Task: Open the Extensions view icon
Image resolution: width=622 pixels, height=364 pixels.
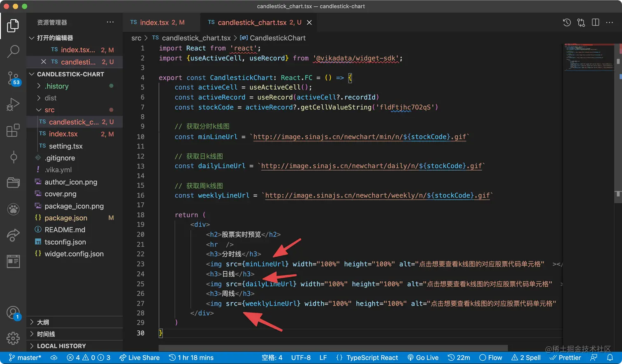Action: [x=13, y=130]
